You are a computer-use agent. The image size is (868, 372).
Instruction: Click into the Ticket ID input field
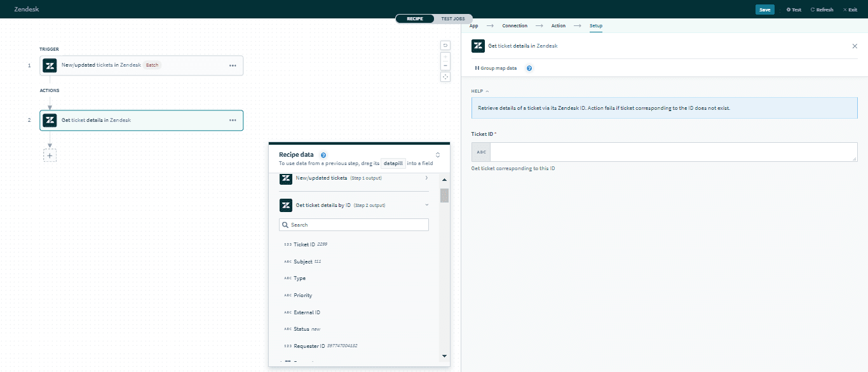point(673,152)
